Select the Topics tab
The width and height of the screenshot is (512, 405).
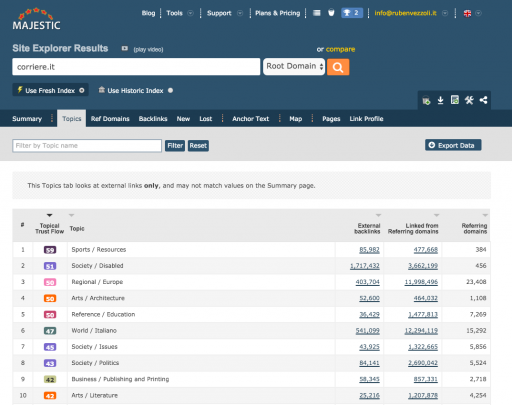tap(72, 118)
